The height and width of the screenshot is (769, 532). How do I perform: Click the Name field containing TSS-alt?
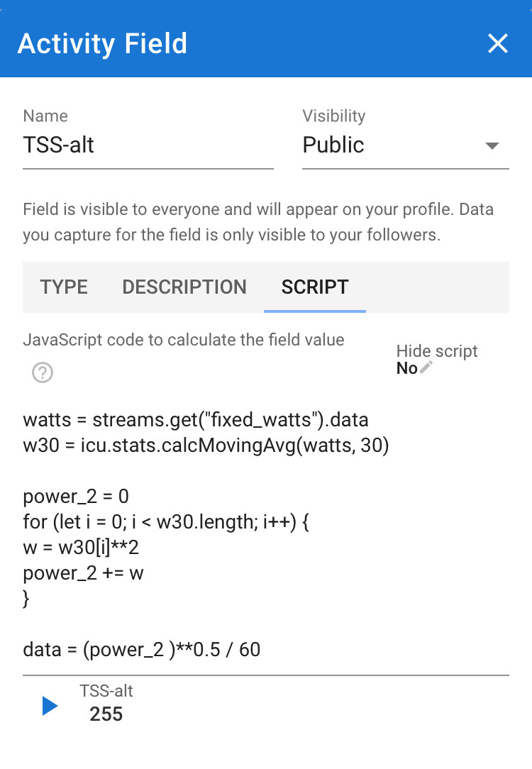[148, 145]
